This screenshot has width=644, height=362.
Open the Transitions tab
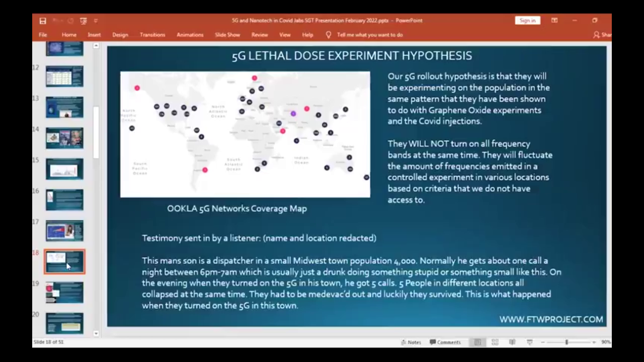point(152,35)
